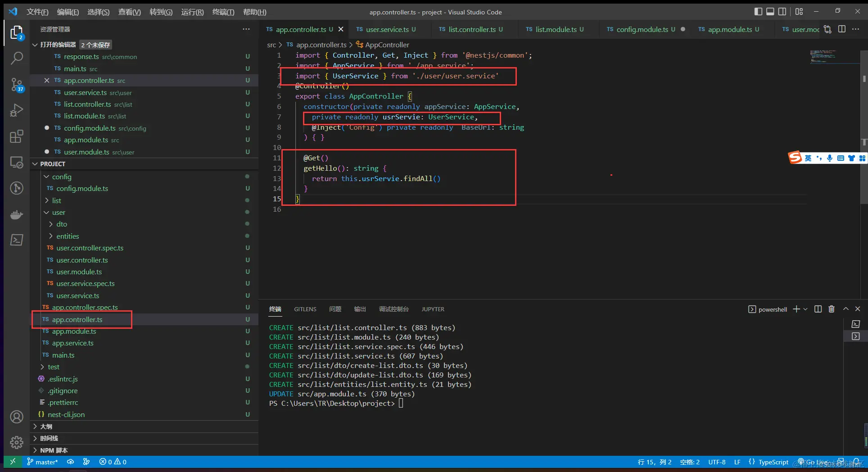The width and height of the screenshot is (868, 472).
Task: Open the 终端(T) menu in menu bar
Action: point(223,12)
